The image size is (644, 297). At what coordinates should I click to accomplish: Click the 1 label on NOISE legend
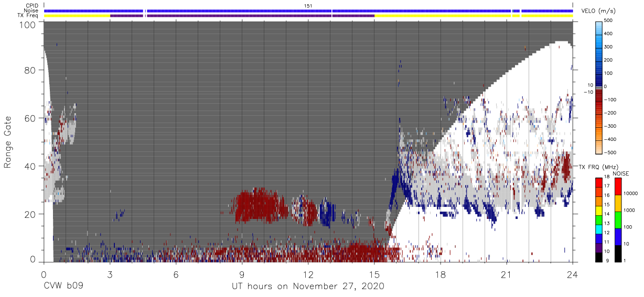[625, 261]
